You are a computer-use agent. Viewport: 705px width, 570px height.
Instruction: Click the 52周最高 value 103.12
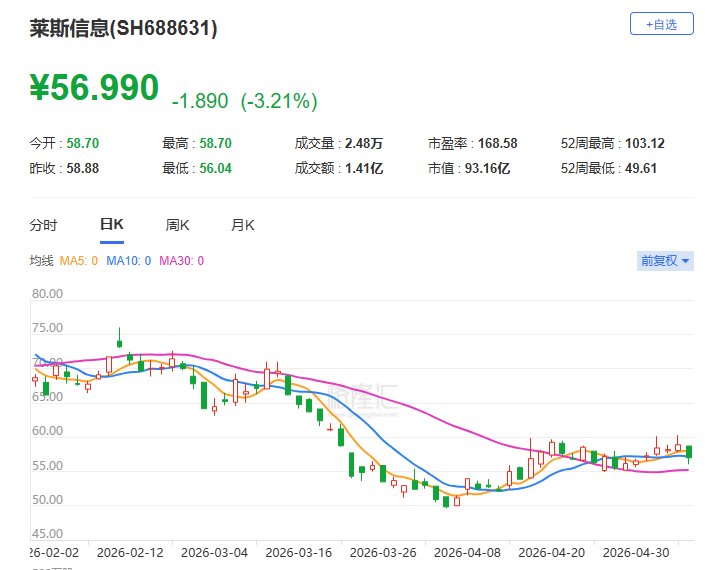(x=645, y=143)
